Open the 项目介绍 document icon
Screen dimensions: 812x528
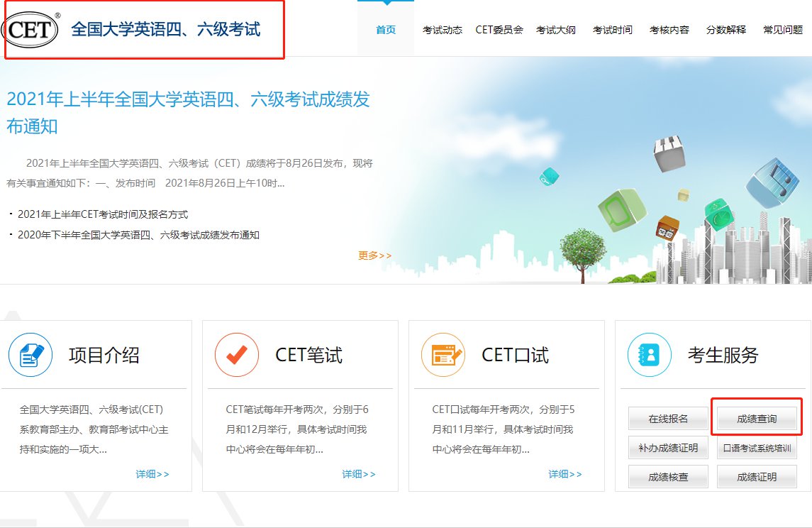(x=30, y=355)
